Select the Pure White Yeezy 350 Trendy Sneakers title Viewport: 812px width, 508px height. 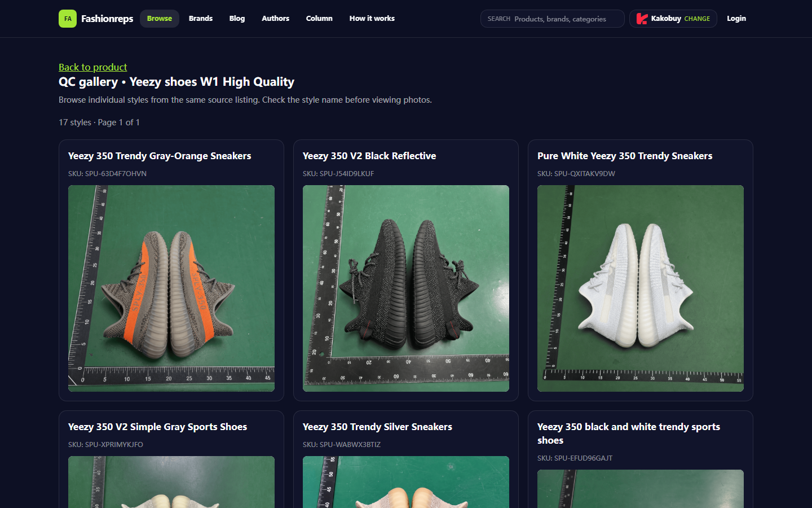[x=625, y=156]
